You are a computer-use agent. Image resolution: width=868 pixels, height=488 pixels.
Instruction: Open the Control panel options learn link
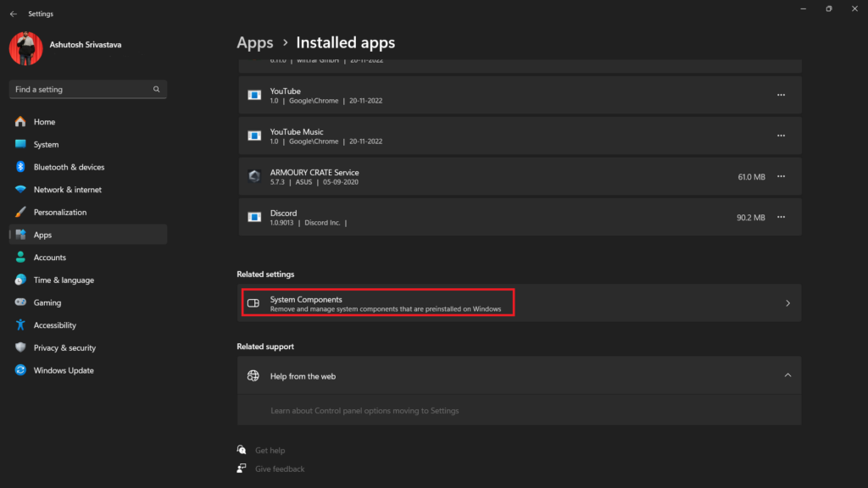point(364,411)
